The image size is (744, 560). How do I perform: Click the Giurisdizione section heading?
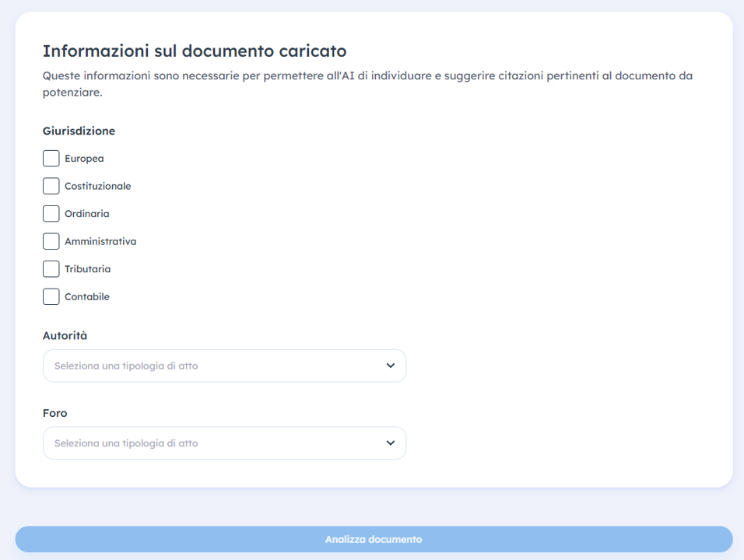point(79,131)
